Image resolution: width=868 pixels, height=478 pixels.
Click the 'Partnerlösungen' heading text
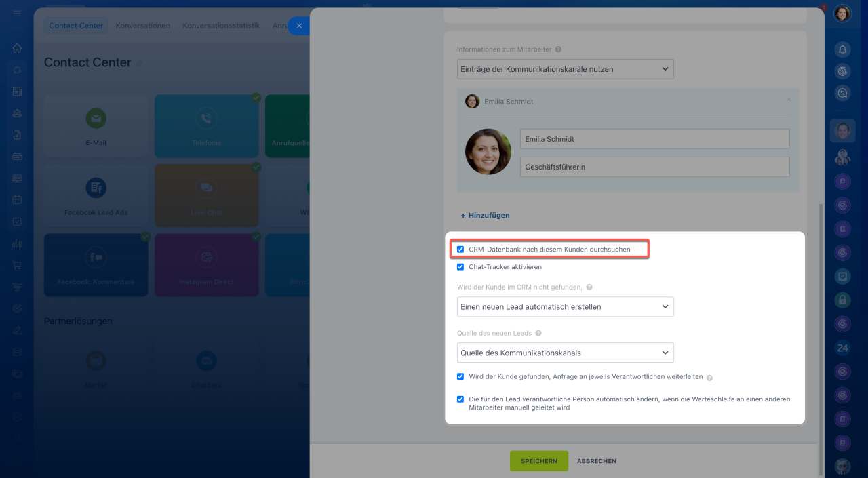(78, 321)
